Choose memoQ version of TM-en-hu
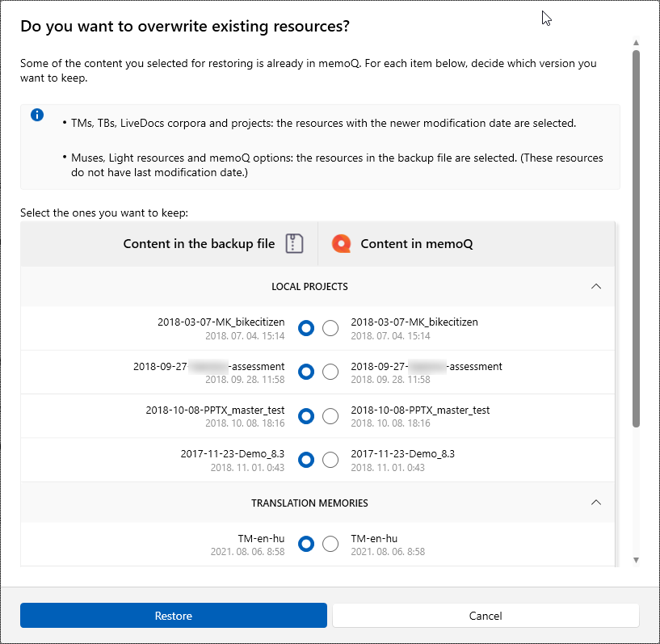This screenshot has width=660, height=644. pos(330,544)
